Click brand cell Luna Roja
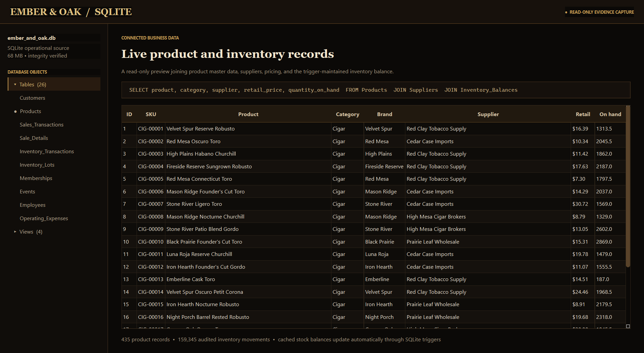The height and width of the screenshot is (353, 644). (x=385, y=254)
